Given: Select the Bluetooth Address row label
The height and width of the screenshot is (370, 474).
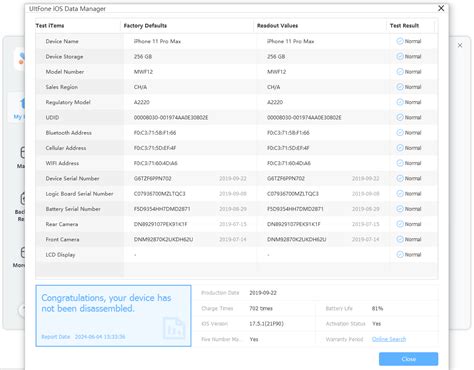Looking at the screenshot, I should [x=69, y=133].
